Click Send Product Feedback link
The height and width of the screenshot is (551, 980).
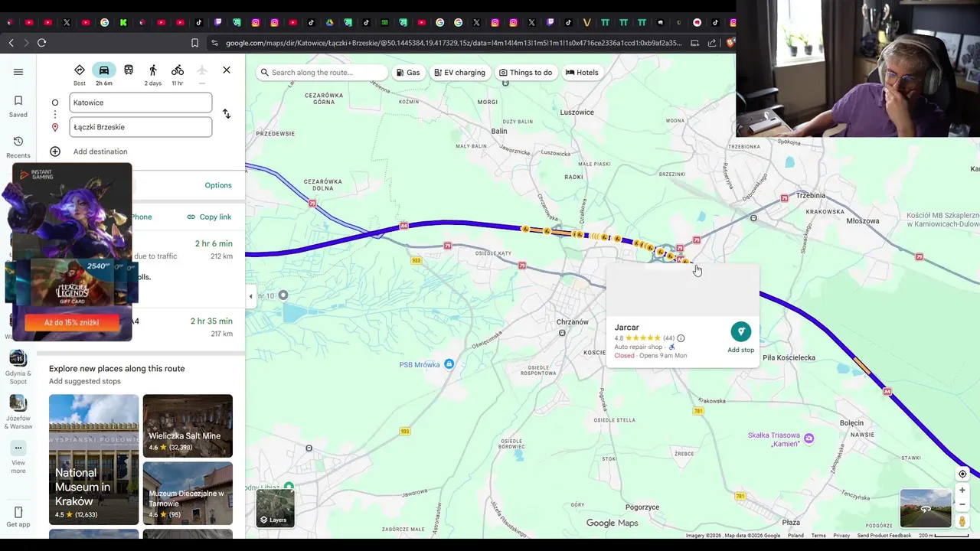pos(884,536)
